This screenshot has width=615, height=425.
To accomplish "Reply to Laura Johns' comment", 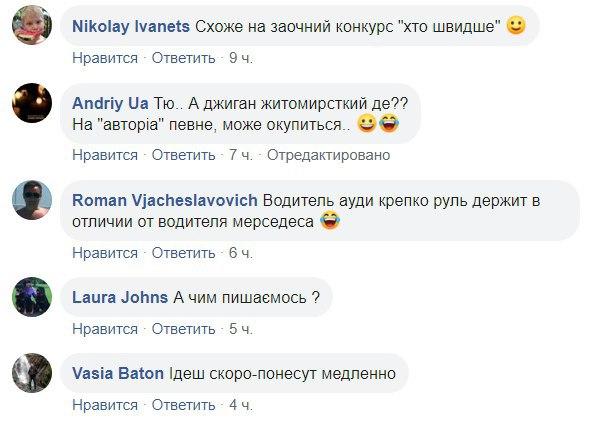I will click(185, 328).
